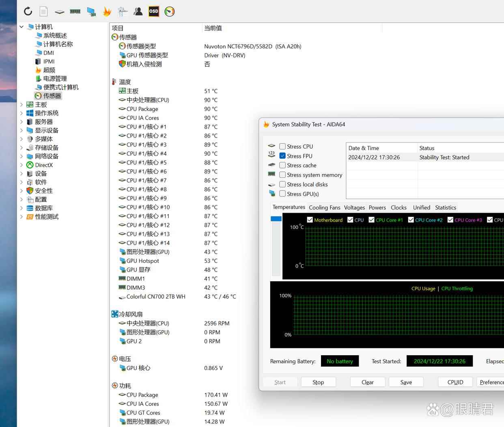
Task: Enable the Stress CPU checkbox
Action: click(x=282, y=147)
